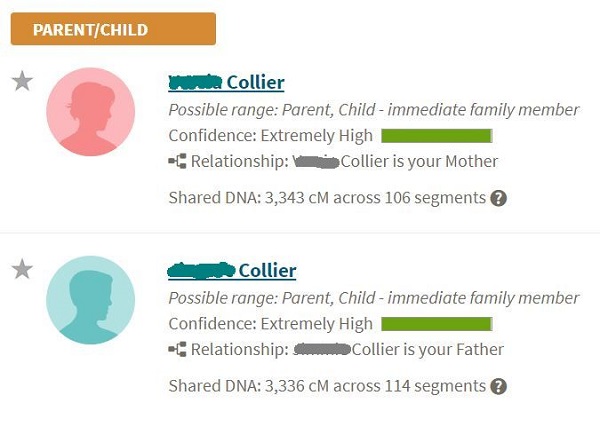The image size is (600, 427).
Task: Click the Father's "Possible range" description
Action: coord(373,298)
